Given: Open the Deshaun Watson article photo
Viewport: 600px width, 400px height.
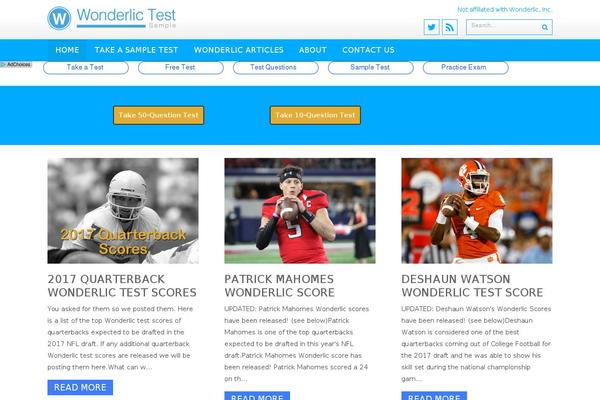Looking at the screenshot, I should point(477,211).
